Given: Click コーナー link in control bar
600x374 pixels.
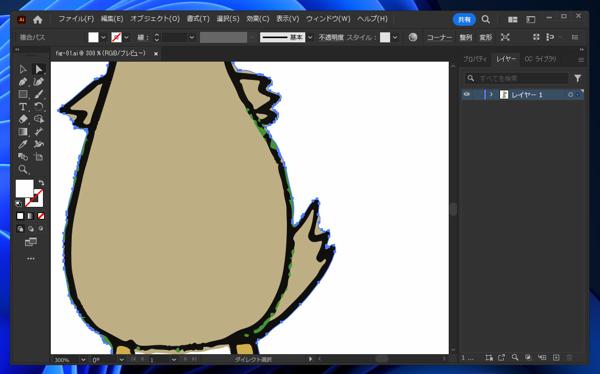Looking at the screenshot, I should pyautogui.click(x=439, y=38).
